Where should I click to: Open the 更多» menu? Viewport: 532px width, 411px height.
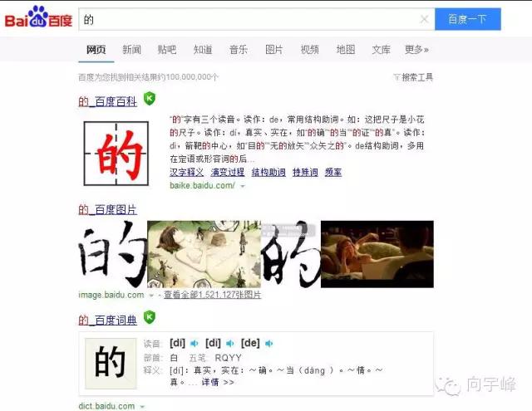[416, 50]
